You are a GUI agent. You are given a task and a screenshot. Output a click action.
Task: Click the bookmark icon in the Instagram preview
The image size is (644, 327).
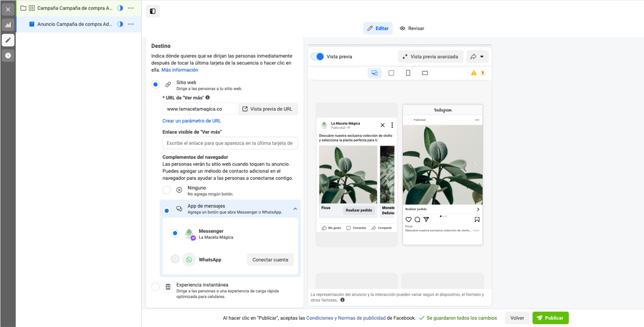[477, 220]
